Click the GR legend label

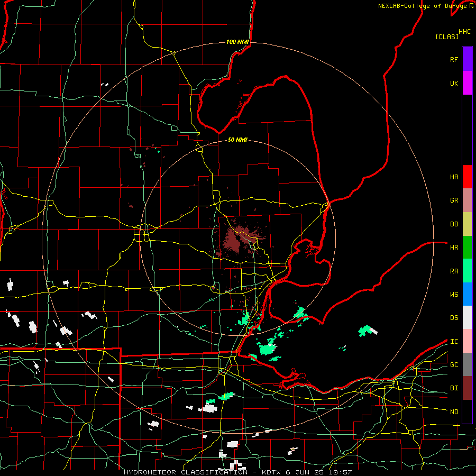[x=454, y=200]
